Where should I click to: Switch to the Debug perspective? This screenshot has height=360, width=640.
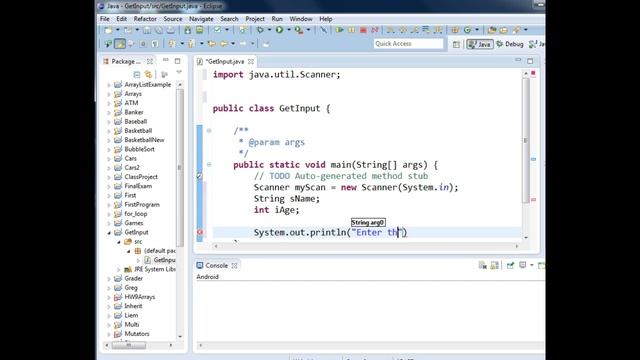509,44
